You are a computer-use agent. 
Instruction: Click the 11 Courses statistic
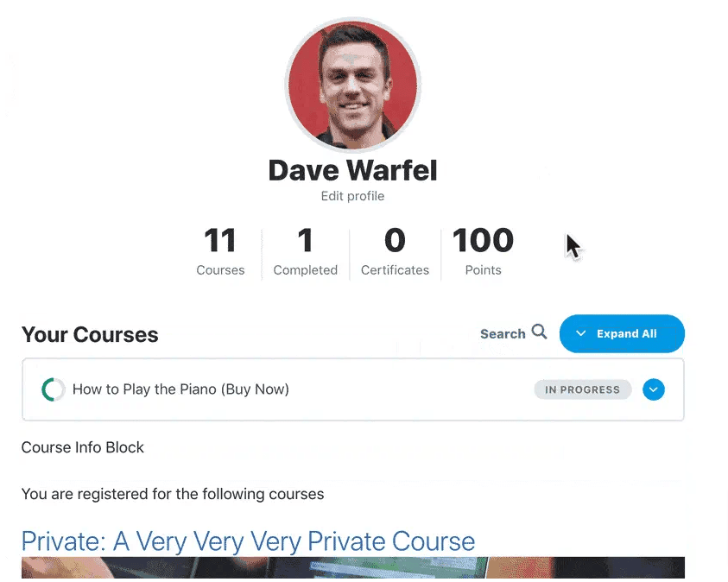(x=220, y=252)
